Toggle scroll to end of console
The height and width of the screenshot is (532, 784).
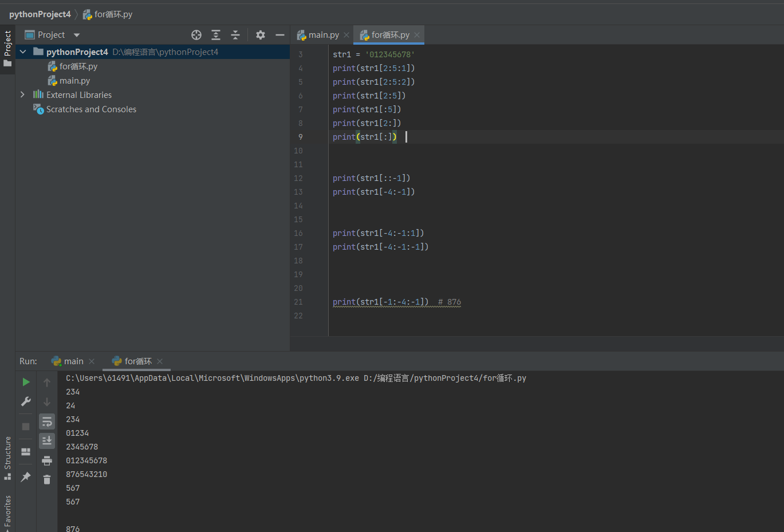[x=47, y=440]
